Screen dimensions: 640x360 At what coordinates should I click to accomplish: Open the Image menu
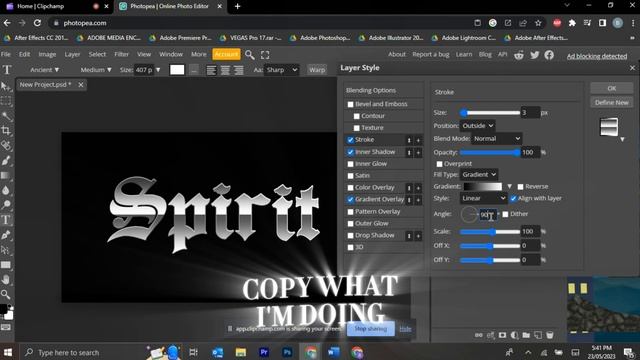[x=47, y=54]
